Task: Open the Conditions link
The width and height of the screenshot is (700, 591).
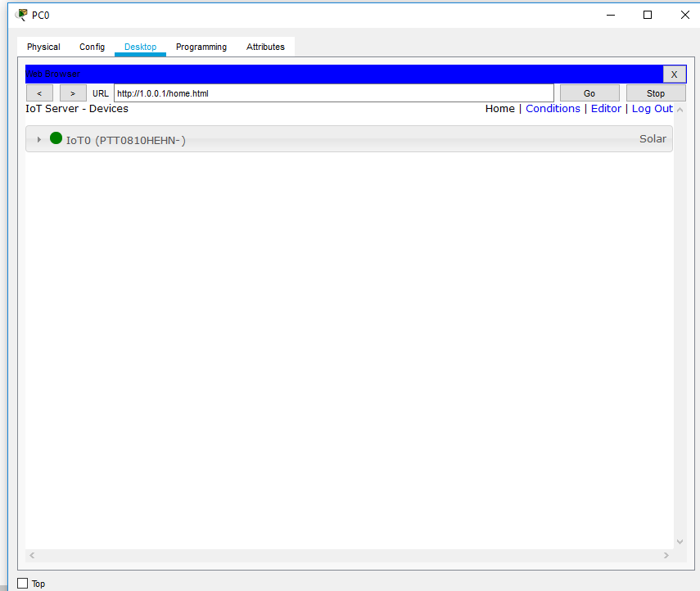Action: pos(553,109)
